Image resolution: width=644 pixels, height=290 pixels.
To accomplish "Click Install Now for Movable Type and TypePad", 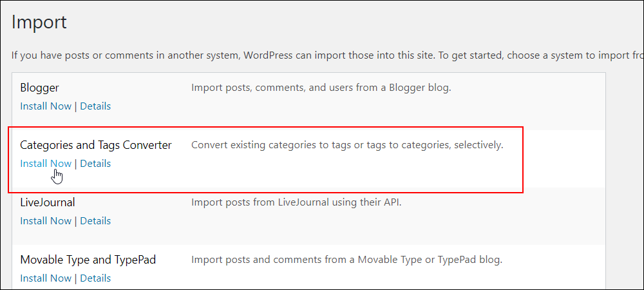I will (46, 278).
